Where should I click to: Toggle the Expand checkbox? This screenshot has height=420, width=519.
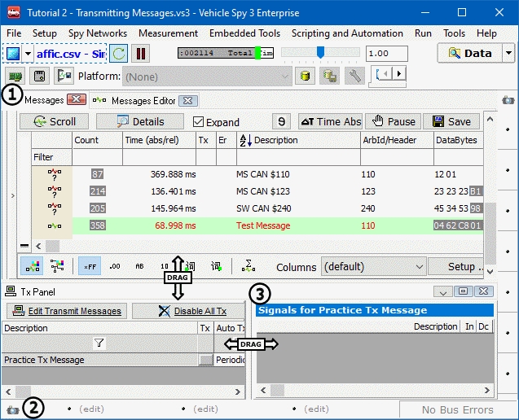tap(199, 122)
